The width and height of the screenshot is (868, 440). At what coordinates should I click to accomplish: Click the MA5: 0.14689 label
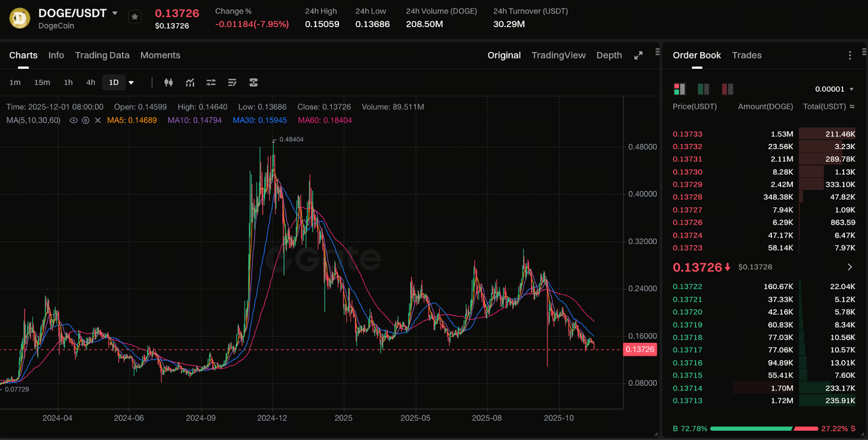click(x=132, y=120)
